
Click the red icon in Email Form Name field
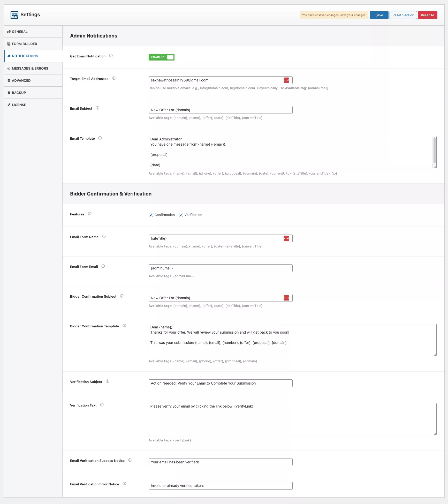286,238
